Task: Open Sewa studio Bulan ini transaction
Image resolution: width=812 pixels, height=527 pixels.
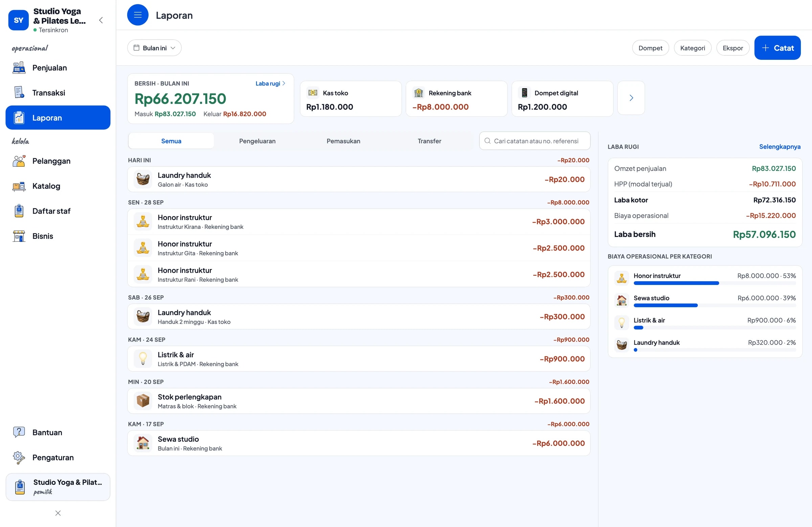Action: pos(359,443)
